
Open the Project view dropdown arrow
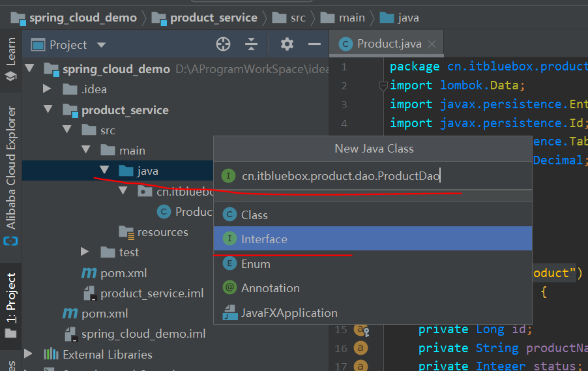pyautogui.click(x=101, y=45)
